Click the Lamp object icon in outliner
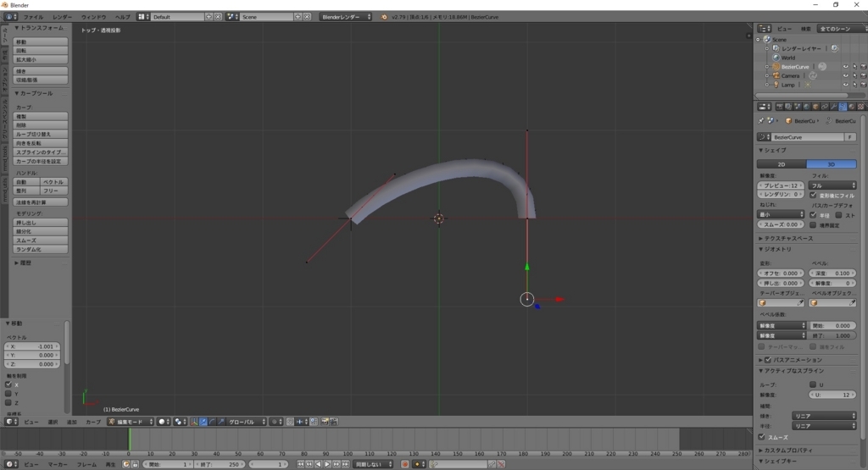 [x=776, y=85]
